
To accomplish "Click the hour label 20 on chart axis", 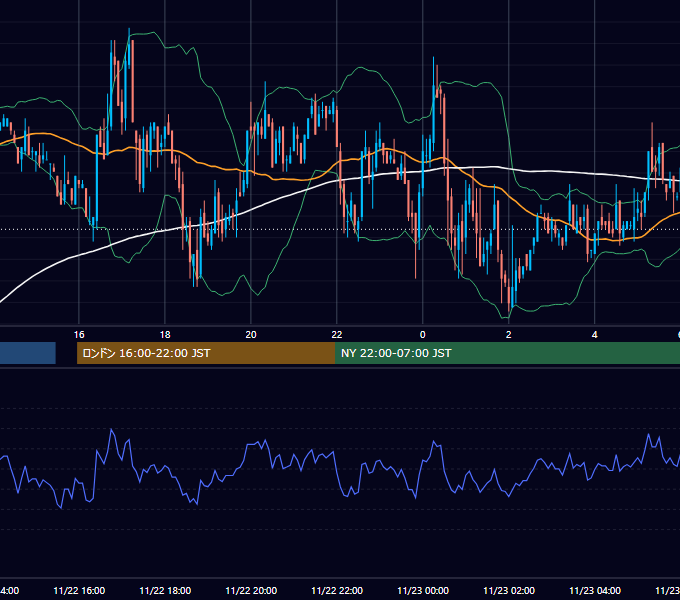I will click(251, 335).
